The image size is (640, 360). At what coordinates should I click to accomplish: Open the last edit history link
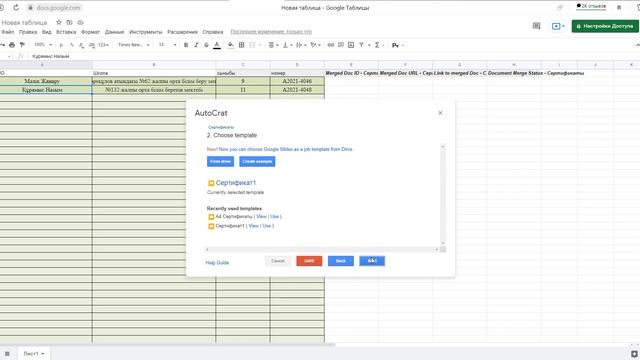coord(271,32)
